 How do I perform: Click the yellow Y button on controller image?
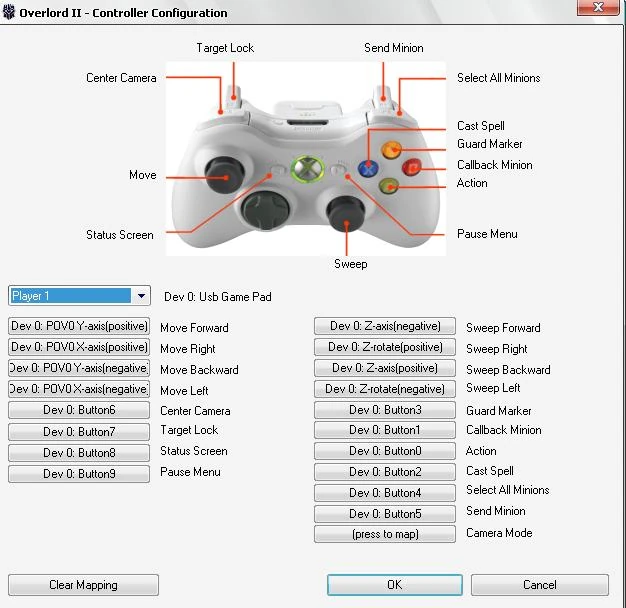pyautogui.click(x=392, y=150)
